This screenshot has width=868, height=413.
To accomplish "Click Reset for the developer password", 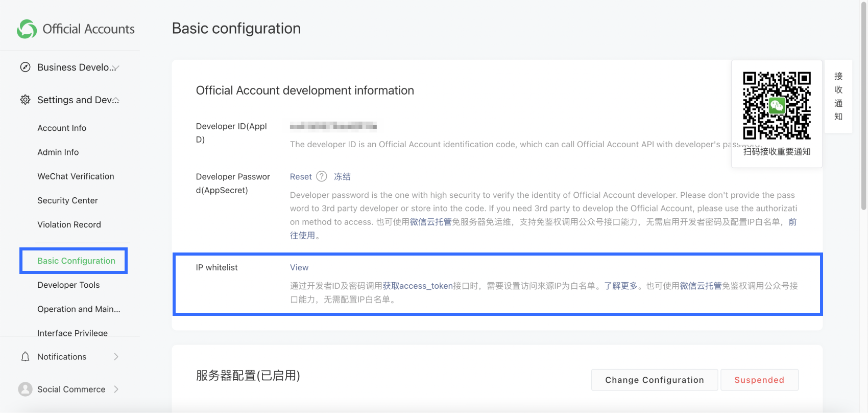I will 301,176.
